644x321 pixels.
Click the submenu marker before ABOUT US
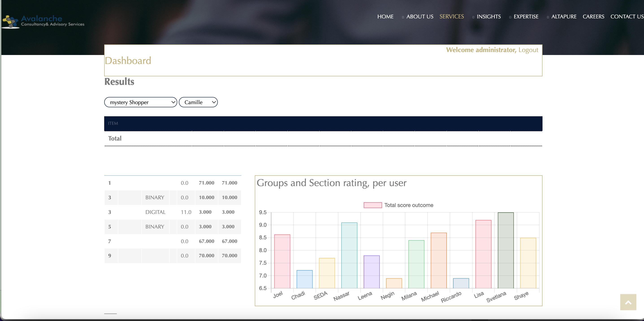click(x=403, y=17)
